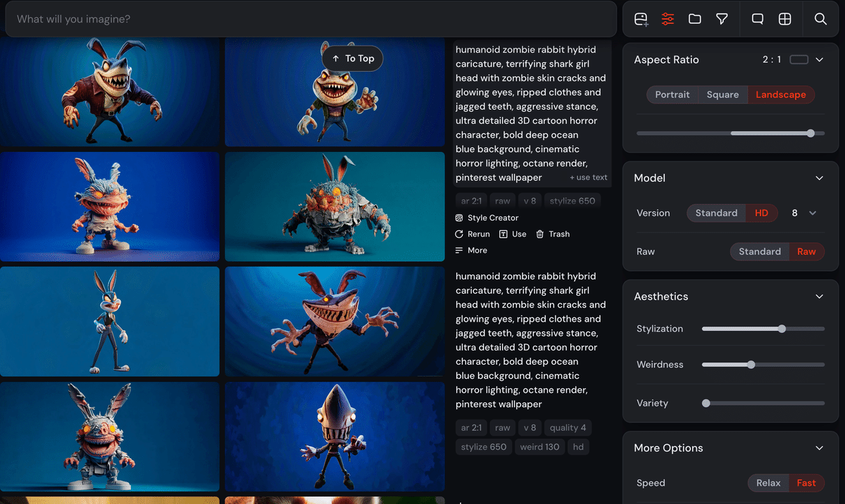Click Rerun under the first prompt
This screenshot has width=845, height=504.
tap(472, 234)
